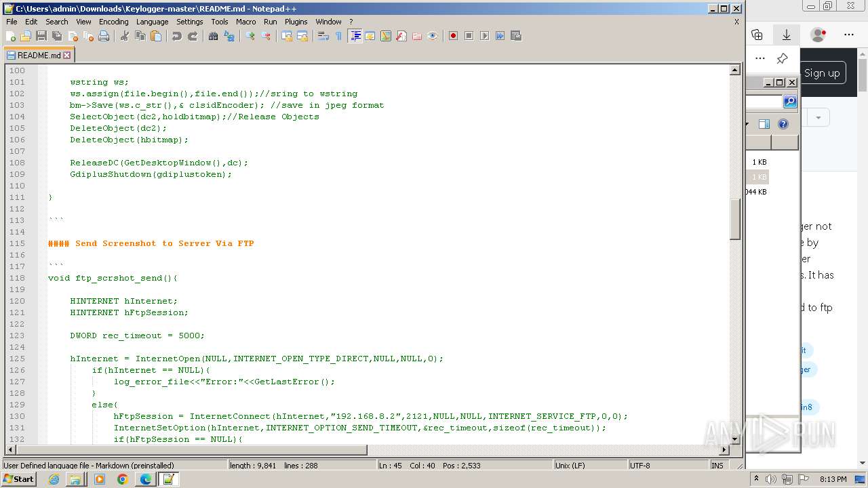Viewport: 868px width, 488px height.
Task: Click Explorer window search button
Action: 790,102
